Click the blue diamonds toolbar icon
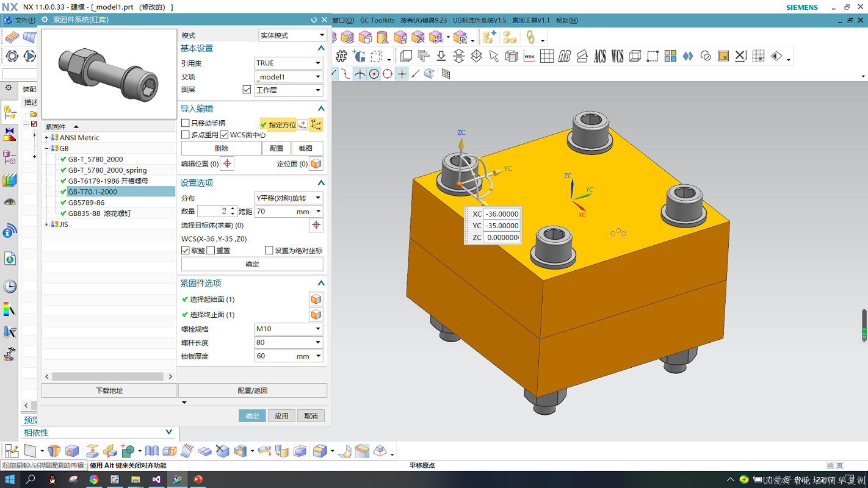Screen dimensions: 868x488 pos(688,56)
